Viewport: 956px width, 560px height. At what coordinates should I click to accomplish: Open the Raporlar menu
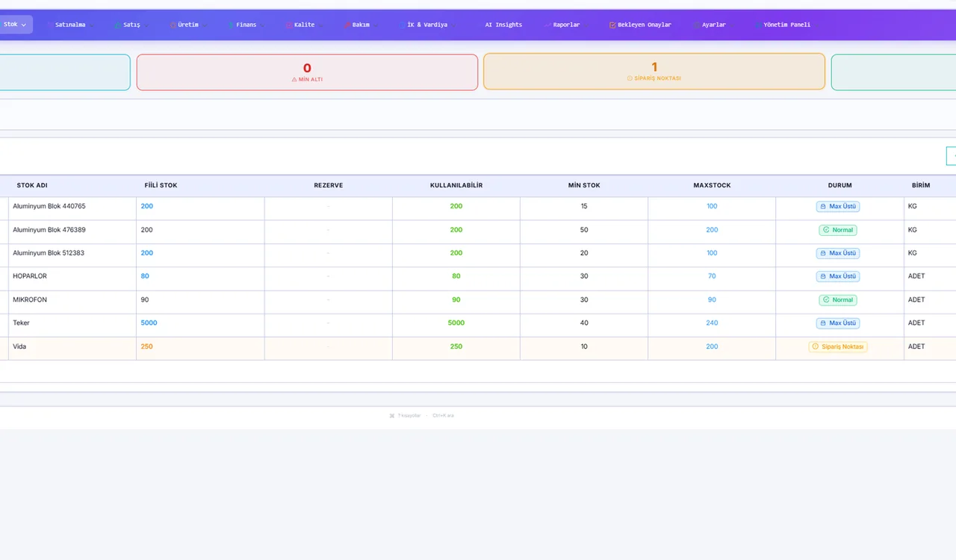click(565, 25)
